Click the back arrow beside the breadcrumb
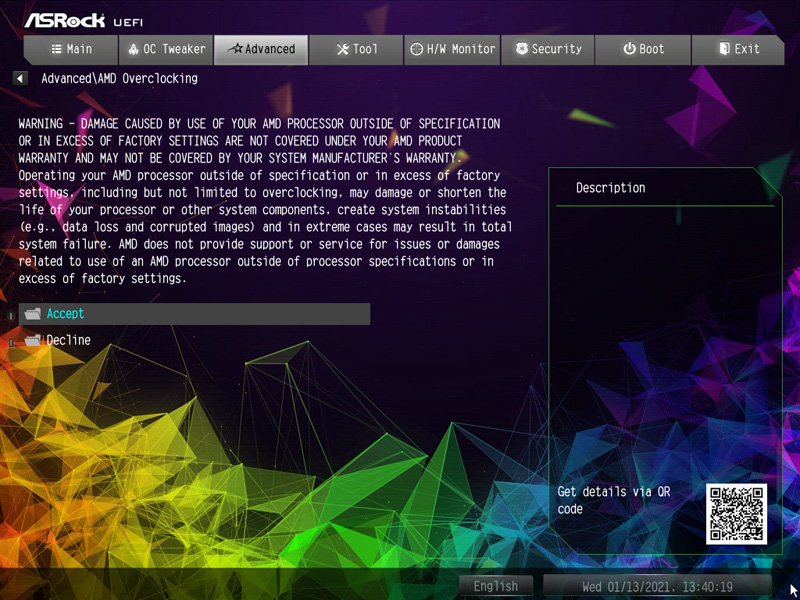The height and width of the screenshot is (600, 800). click(x=20, y=79)
